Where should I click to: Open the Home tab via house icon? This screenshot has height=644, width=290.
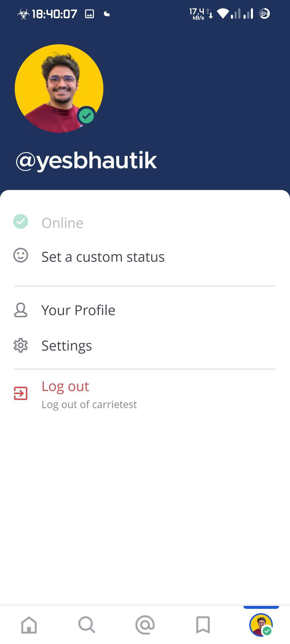click(29, 625)
